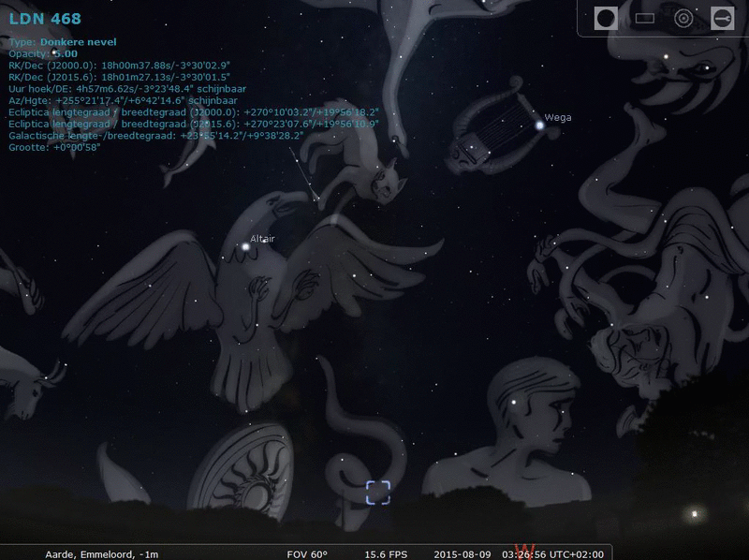The image size is (749, 560).
Task: Click the time '03:26:56 UTC+02:00'
Action: 552,554
